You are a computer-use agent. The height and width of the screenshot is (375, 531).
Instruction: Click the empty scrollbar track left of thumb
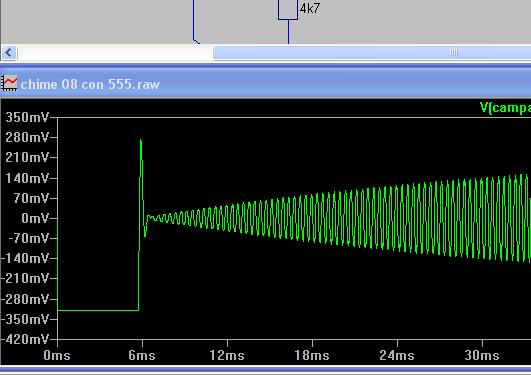coord(115,53)
